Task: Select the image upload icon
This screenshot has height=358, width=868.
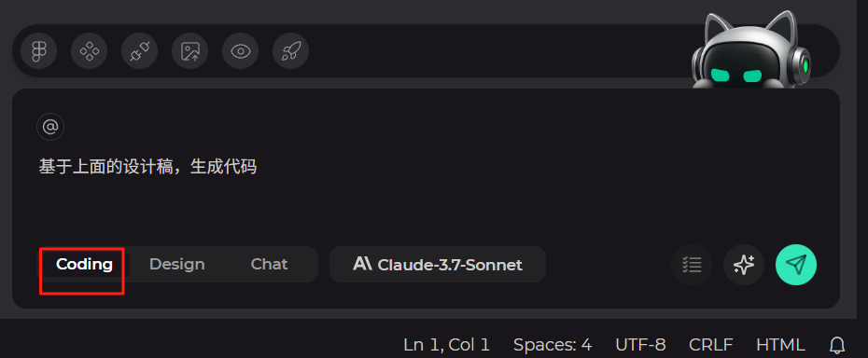Action: coord(189,51)
